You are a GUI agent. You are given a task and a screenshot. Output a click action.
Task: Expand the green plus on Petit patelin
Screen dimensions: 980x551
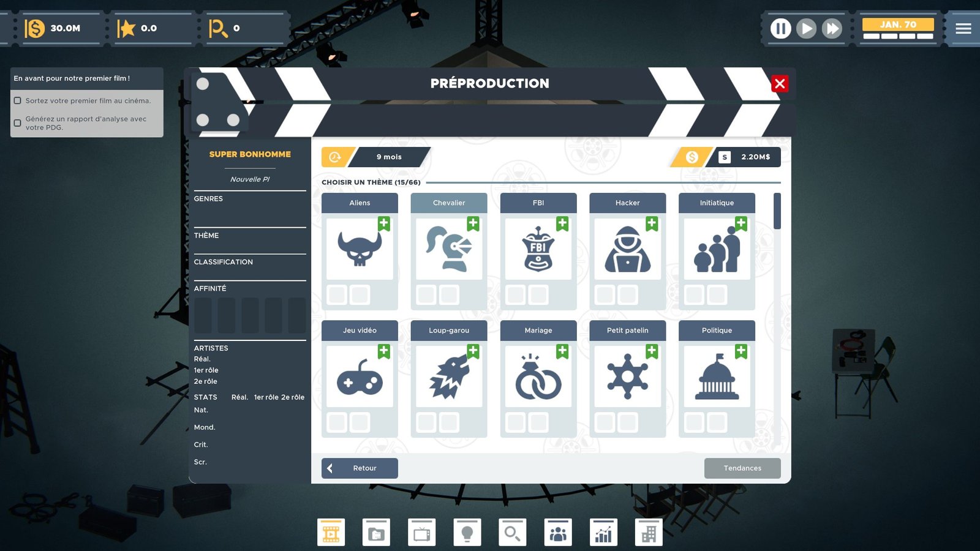point(652,351)
